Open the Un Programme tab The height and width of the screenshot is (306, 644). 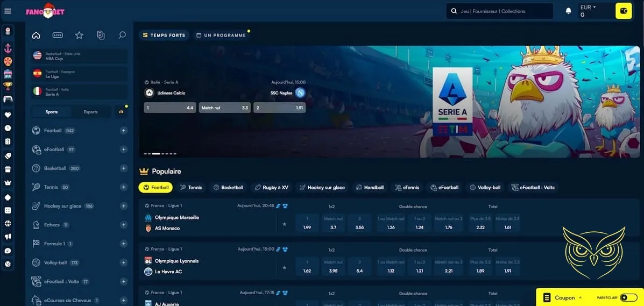pyautogui.click(x=221, y=35)
